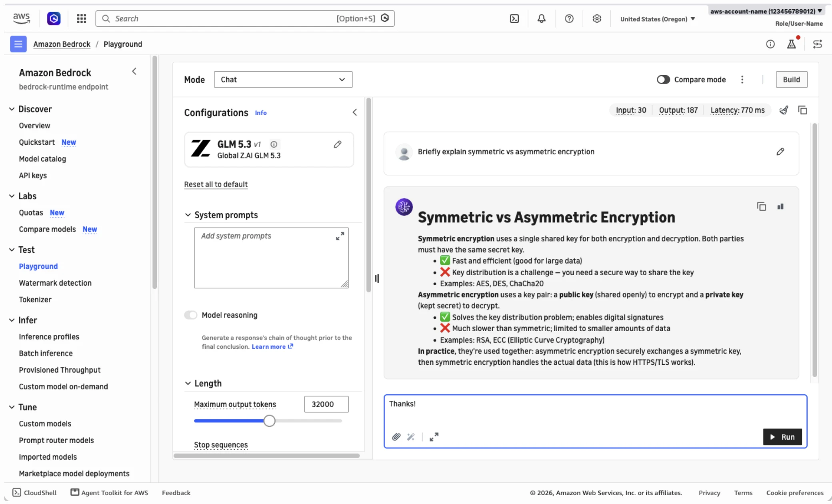Click the magic wand prompt optimizer icon
The image size is (832, 504).
point(411,437)
